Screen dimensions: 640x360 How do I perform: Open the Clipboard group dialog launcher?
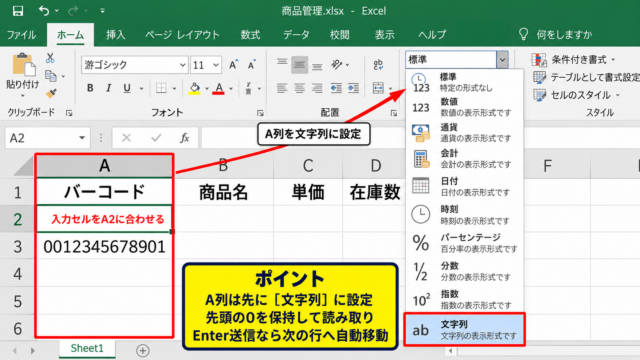click(69, 113)
